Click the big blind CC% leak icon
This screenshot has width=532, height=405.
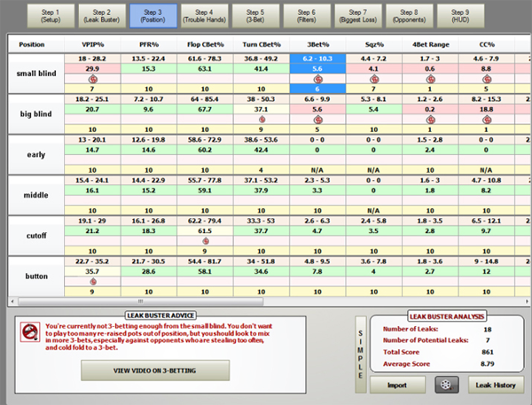tap(487, 120)
